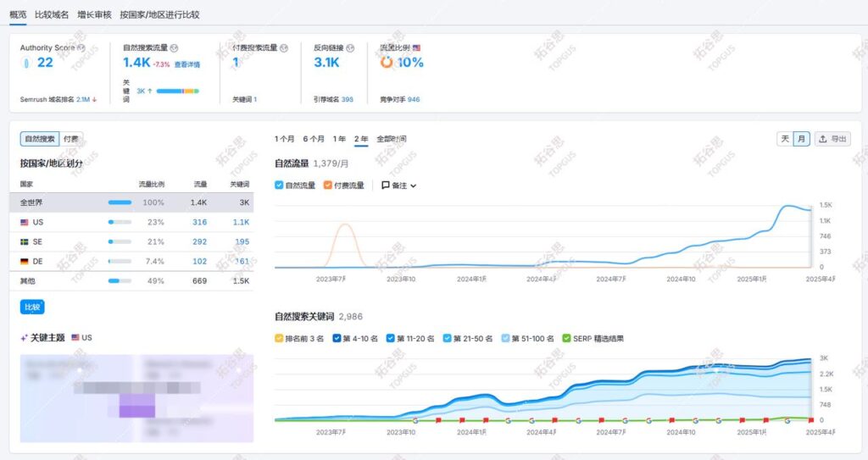Click the info icon beside 反向链接
The width and height of the screenshot is (868, 460).
tap(350, 48)
